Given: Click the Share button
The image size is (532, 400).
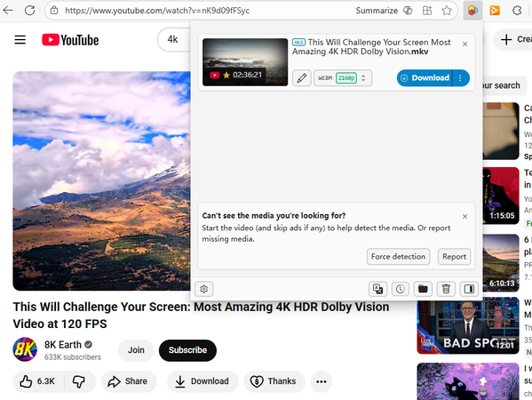Looking at the screenshot, I should [129, 381].
